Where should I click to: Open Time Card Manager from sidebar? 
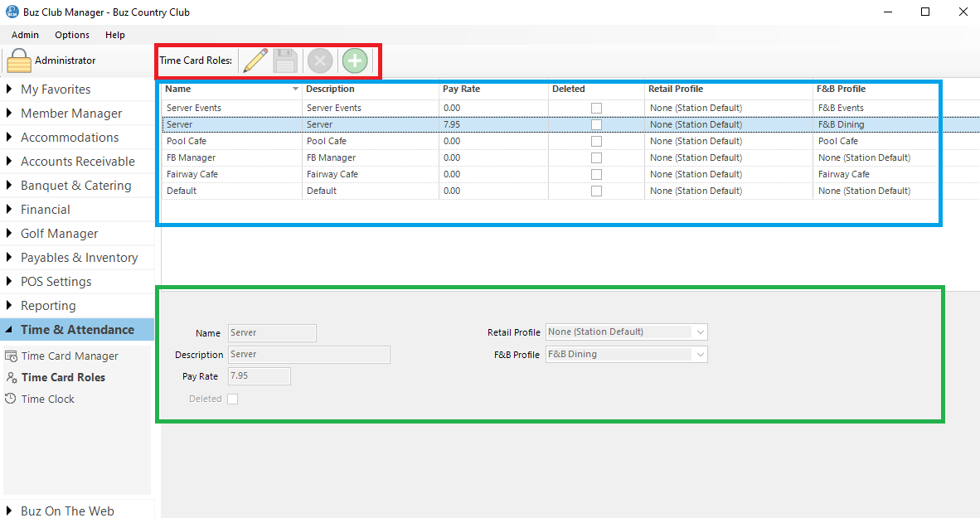click(x=70, y=356)
